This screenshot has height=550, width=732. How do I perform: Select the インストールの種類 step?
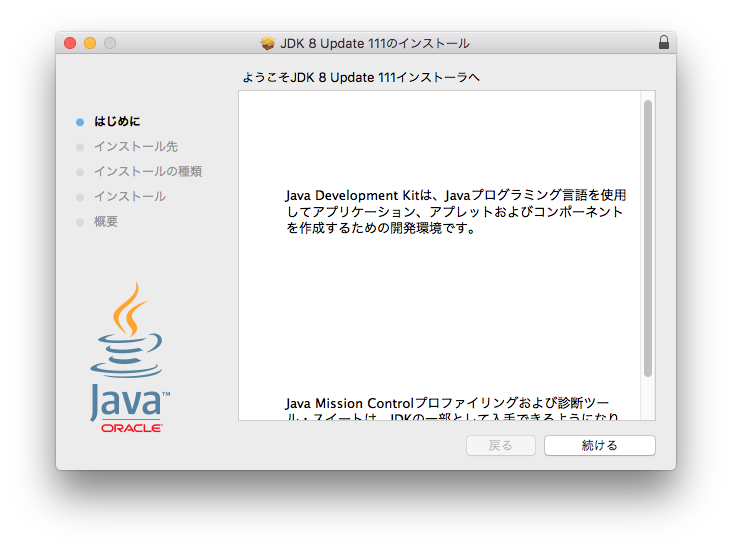click(148, 171)
